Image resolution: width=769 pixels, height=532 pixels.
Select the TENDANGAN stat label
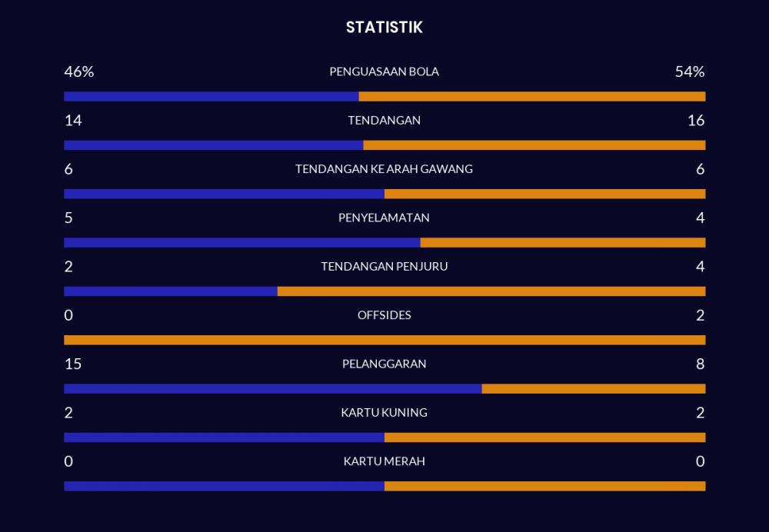[x=384, y=120]
